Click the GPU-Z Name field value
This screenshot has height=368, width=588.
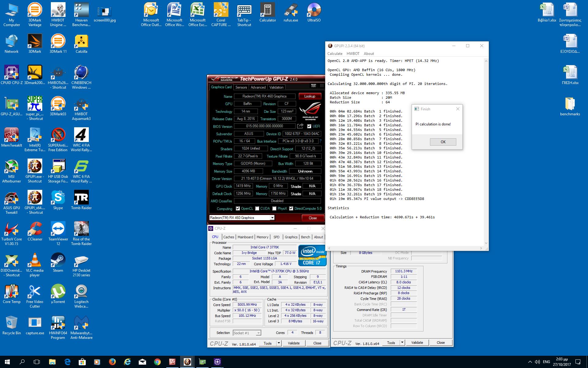tap(265, 96)
